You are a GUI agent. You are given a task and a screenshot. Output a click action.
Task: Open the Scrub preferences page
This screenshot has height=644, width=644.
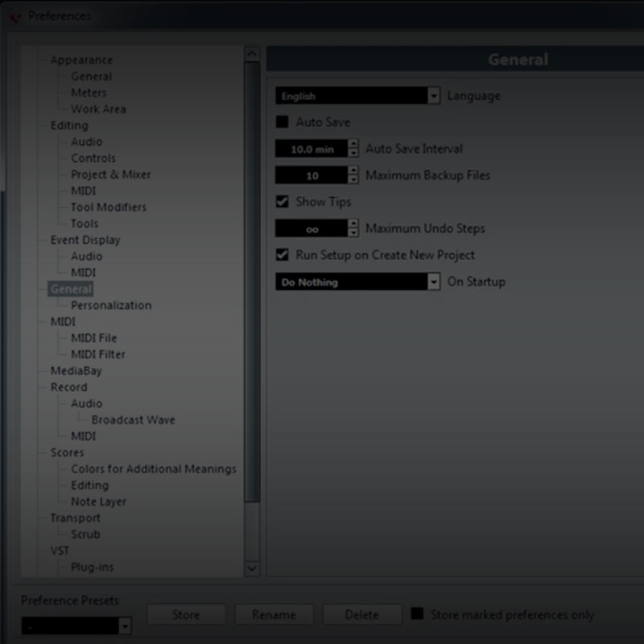tap(85, 535)
